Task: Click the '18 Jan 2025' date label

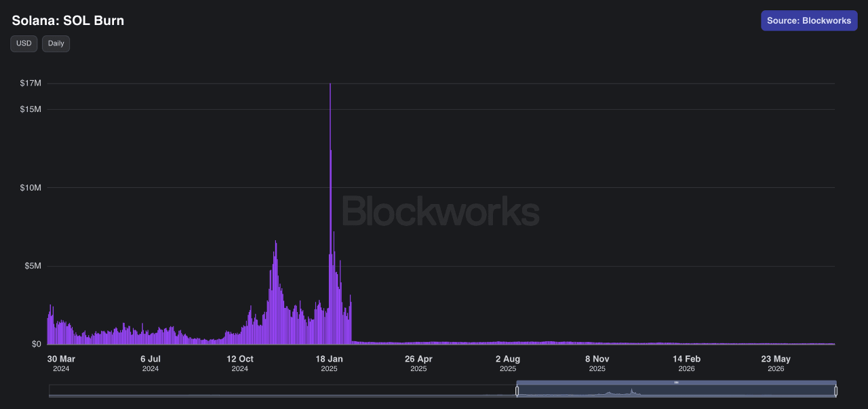Action: 329,363
